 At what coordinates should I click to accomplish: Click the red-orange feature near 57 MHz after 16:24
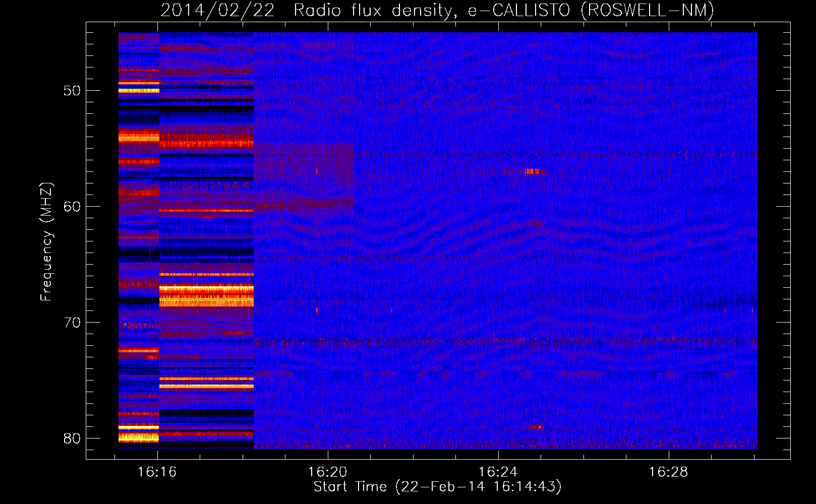(532, 172)
